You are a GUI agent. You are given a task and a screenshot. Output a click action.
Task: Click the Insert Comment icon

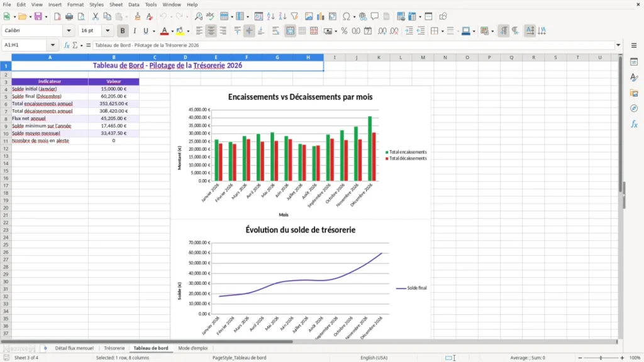pyautogui.click(x=375, y=16)
